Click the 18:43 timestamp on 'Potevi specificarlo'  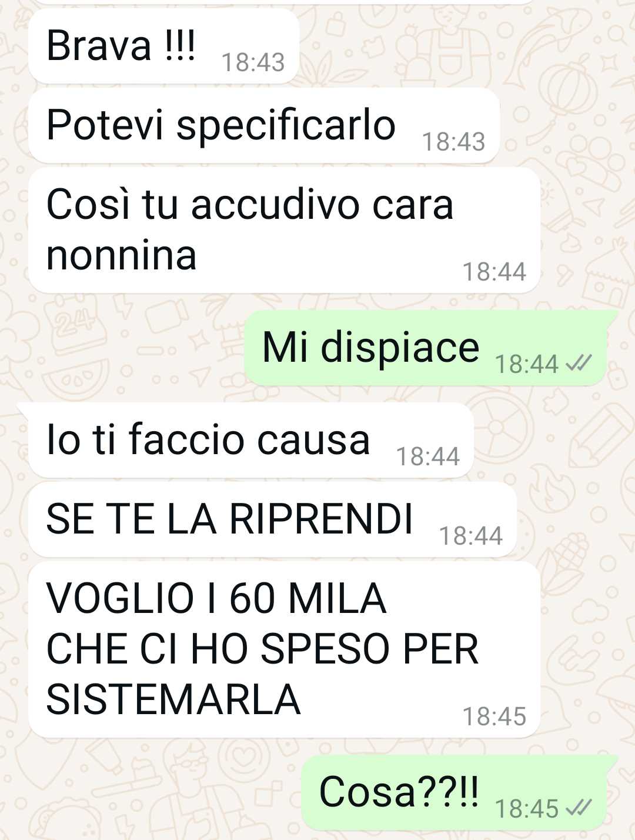coord(453,142)
